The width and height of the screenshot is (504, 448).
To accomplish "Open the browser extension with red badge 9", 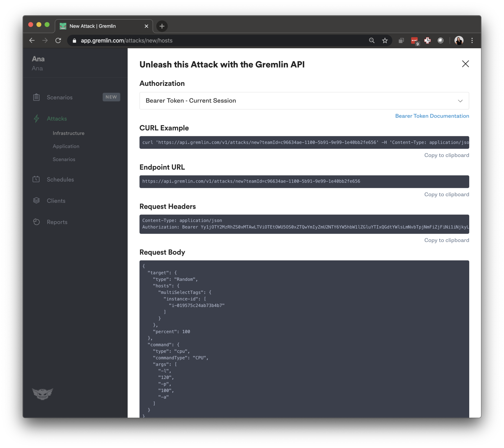I will click(x=415, y=40).
